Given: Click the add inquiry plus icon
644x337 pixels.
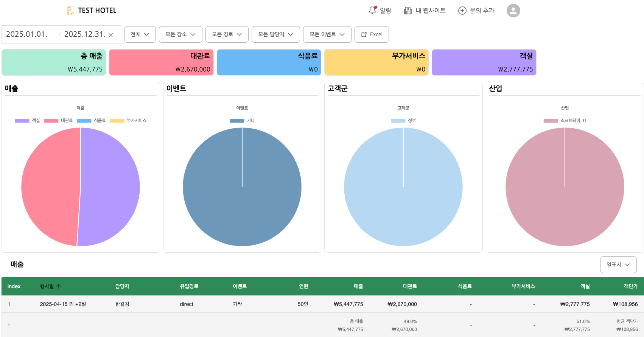Looking at the screenshot, I should click(x=462, y=11).
